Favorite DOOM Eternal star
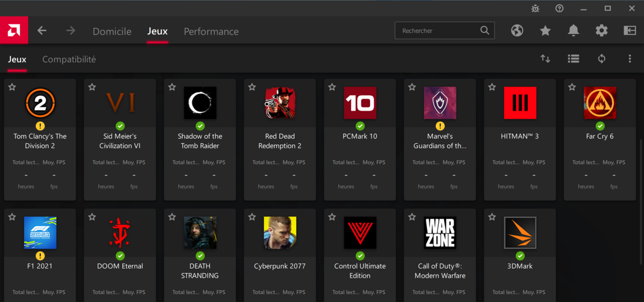This screenshot has width=644, height=302. pos(92,217)
